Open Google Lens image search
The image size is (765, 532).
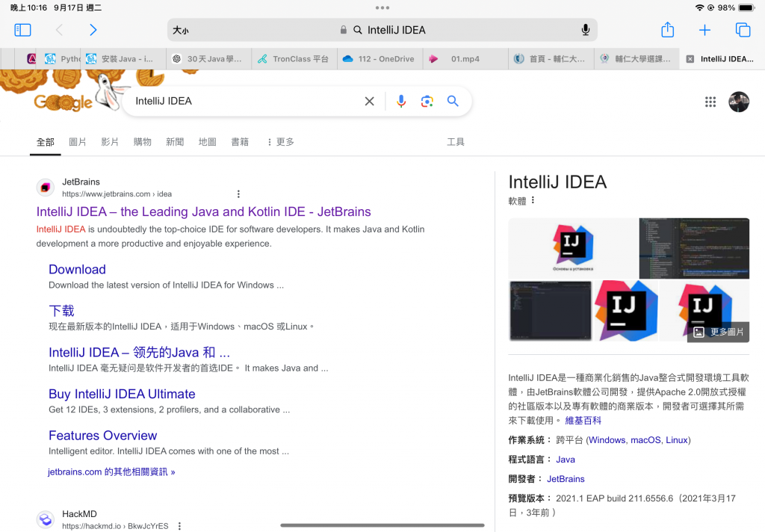coord(427,101)
